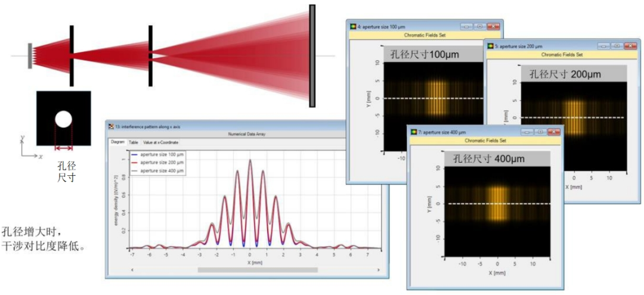644x295 pixels.
Task: Click the fringe pattern image in 400 µm window
Action: (x=497, y=211)
